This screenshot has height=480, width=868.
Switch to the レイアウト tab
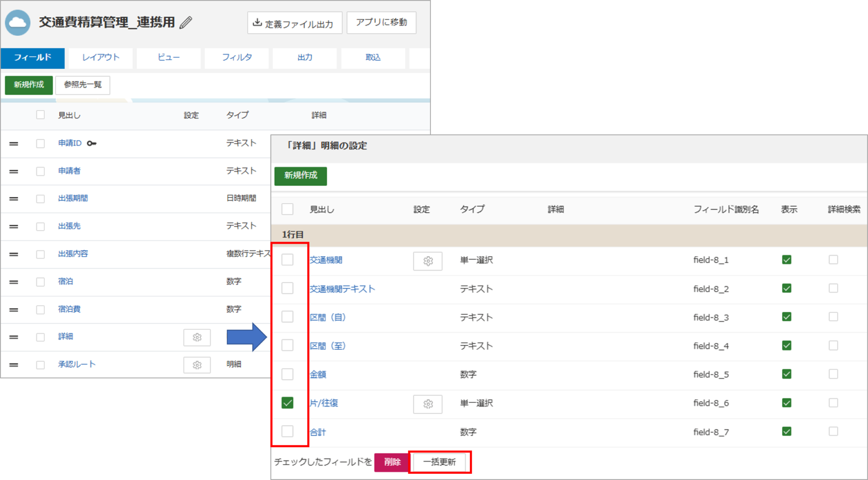[x=101, y=58]
